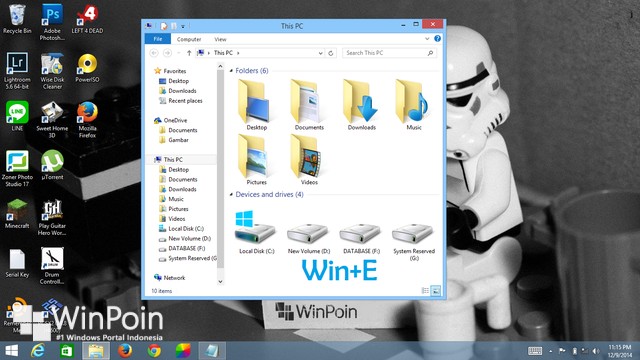Screen dimensions: 640x360
Task: Click chevron after This PC in address bar
Action: (238, 53)
